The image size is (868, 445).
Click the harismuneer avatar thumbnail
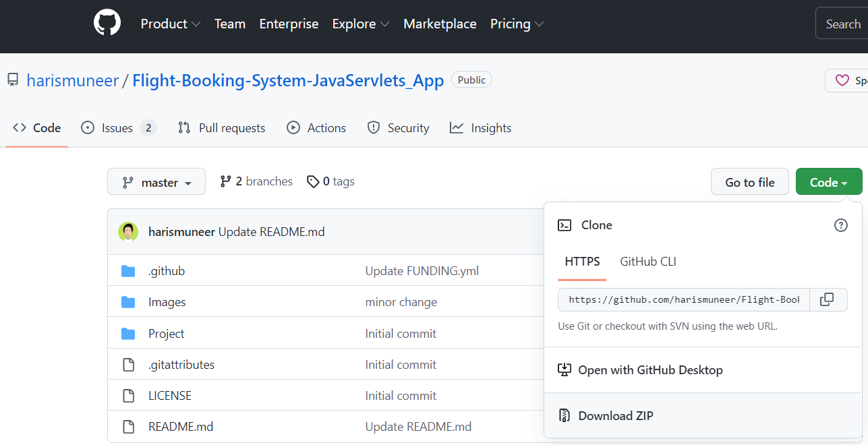(x=128, y=232)
